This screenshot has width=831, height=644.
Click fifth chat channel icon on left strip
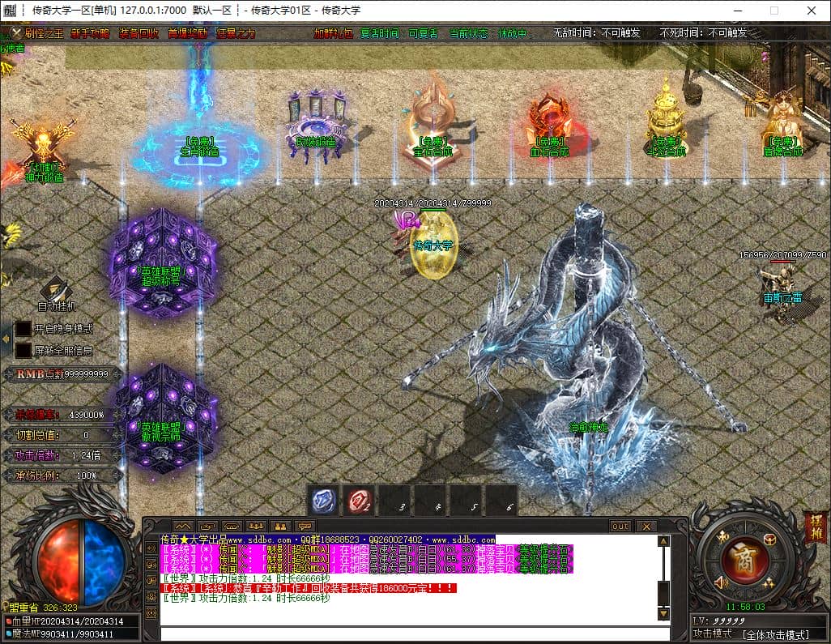click(151, 613)
